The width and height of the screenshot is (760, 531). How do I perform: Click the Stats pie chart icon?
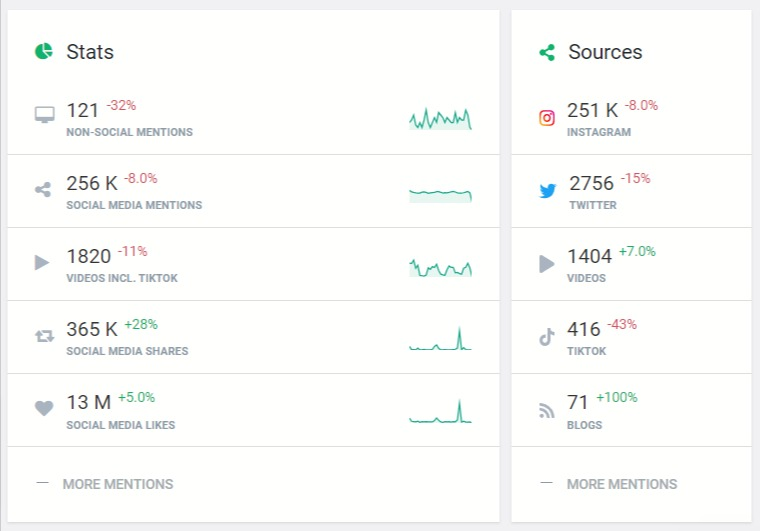pos(44,51)
